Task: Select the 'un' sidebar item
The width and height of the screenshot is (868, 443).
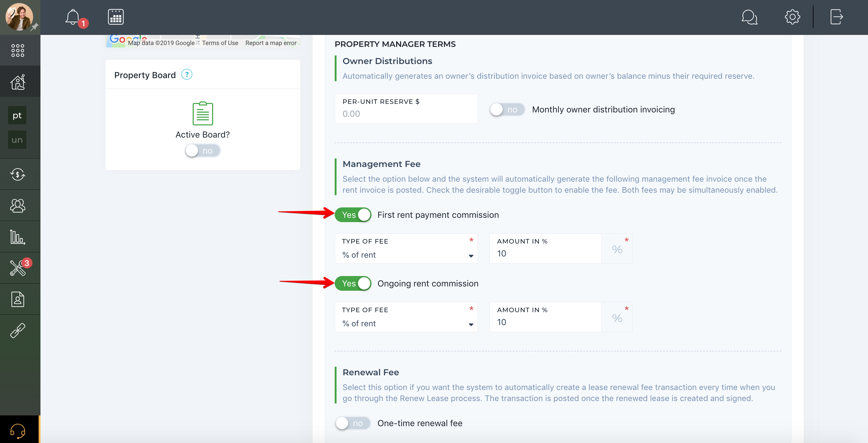Action: click(x=17, y=140)
